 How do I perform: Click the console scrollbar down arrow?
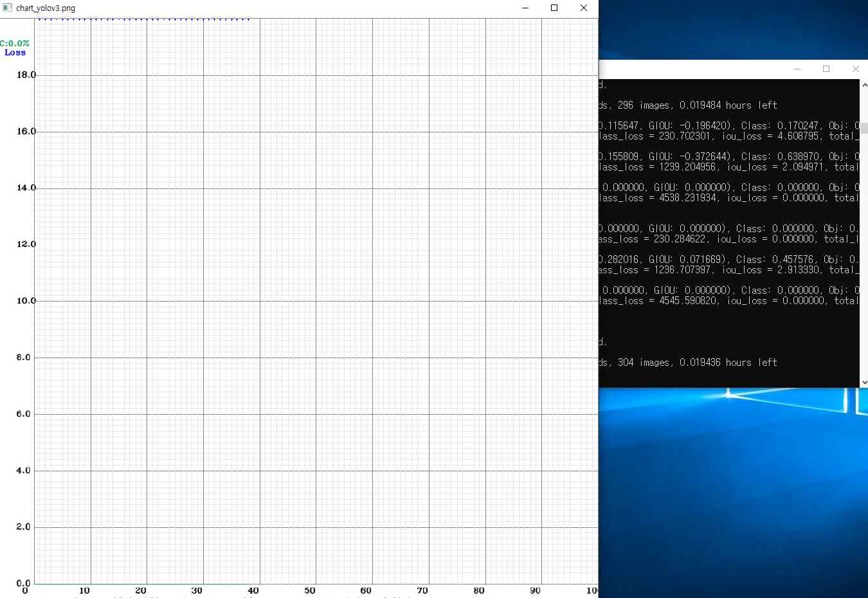click(864, 382)
